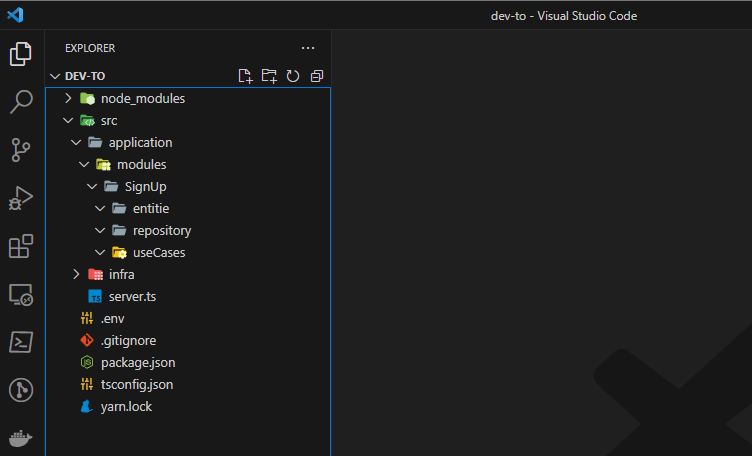Click the git icon of .gitignore

pyautogui.click(x=87, y=340)
